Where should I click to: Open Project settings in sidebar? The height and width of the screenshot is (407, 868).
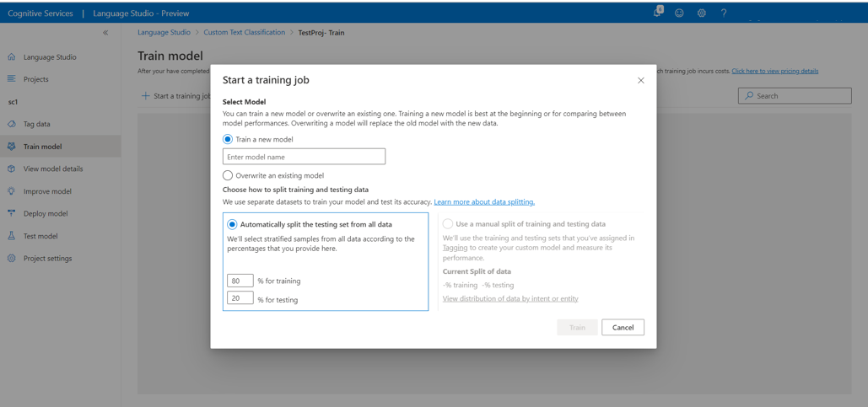(x=47, y=258)
